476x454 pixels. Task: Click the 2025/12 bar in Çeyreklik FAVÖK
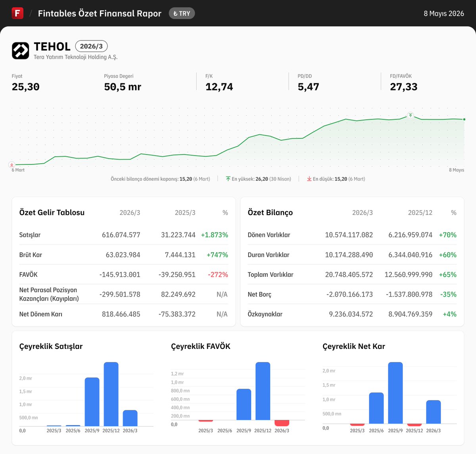click(x=263, y=391)
